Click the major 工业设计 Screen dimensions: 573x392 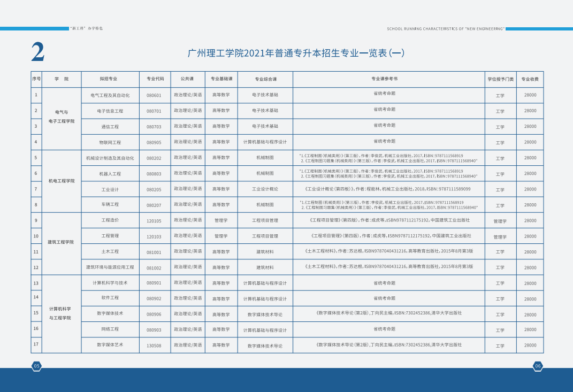[110, 190]
